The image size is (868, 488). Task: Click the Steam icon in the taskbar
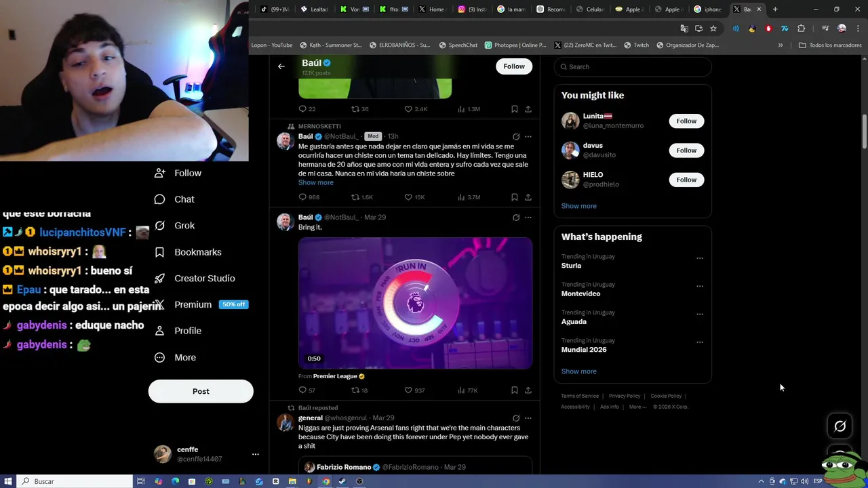click(x=342, y=481)
